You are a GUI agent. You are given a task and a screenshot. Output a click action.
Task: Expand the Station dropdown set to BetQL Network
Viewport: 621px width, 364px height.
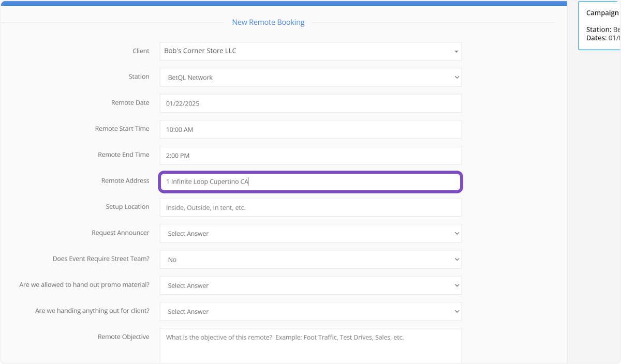[310, 78]
